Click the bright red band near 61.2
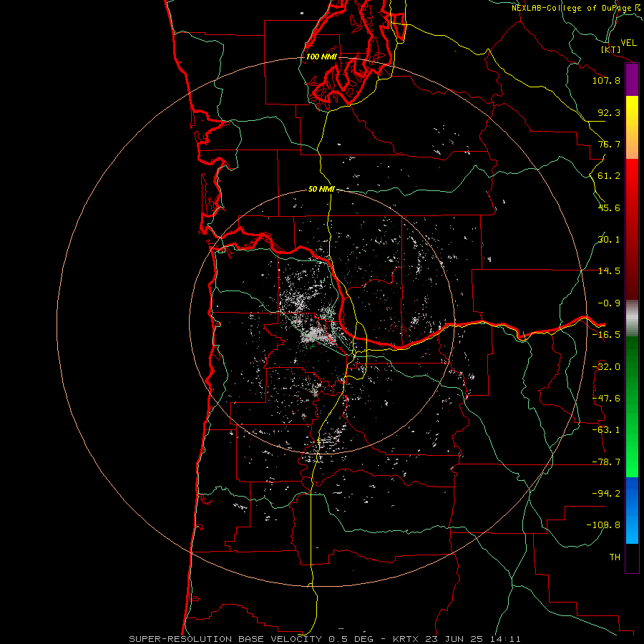 (632, 176)
